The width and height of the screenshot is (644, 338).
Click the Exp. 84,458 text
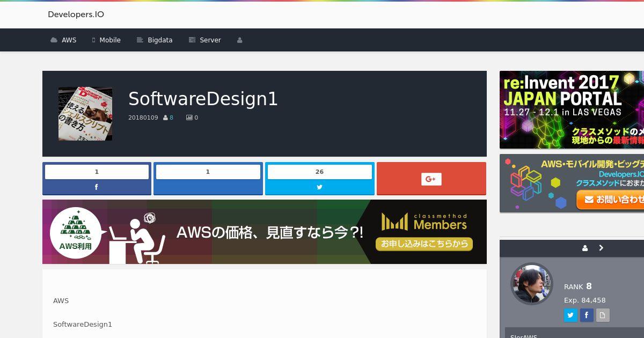(585, 300)
